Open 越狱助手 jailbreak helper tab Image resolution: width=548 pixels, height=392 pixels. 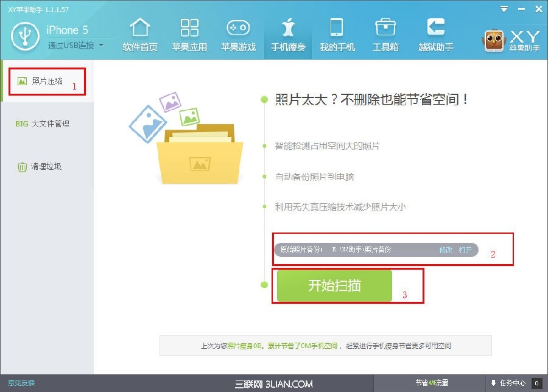click(436, 35)
